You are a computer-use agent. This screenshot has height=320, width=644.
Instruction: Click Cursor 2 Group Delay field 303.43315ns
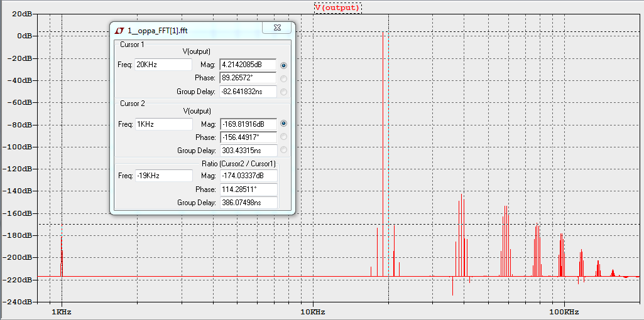pyautogui.click(x=248, y=150)
